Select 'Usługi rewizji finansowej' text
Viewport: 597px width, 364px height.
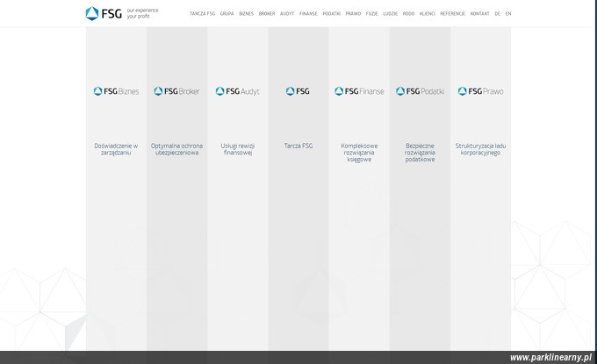point(238,149)
